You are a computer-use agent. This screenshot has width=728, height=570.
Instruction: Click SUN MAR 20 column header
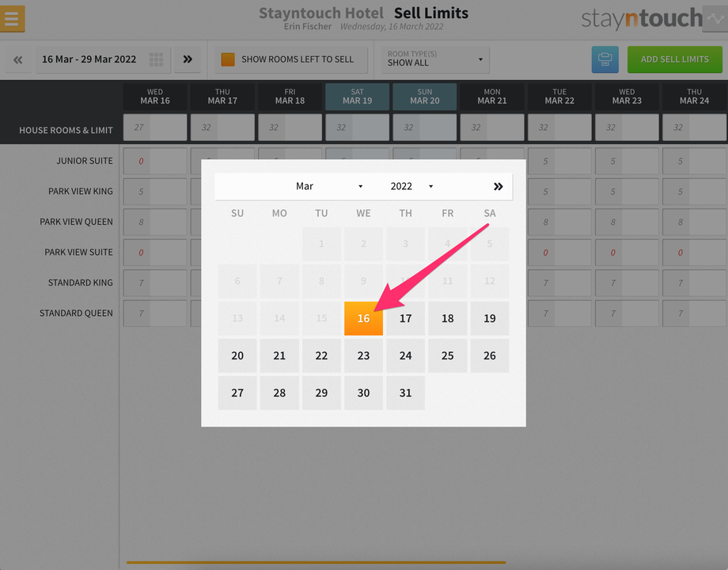pyautogui.click(x=424, y=97)
